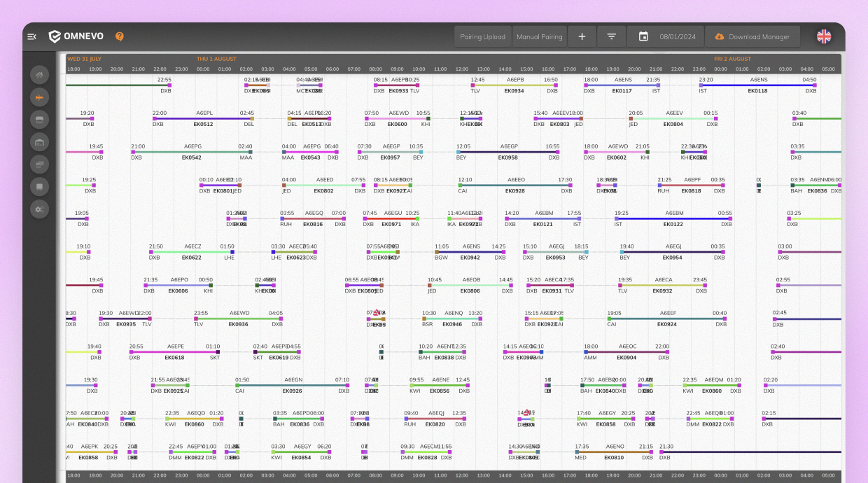Select flight EK0924 bar

[666, 318]
